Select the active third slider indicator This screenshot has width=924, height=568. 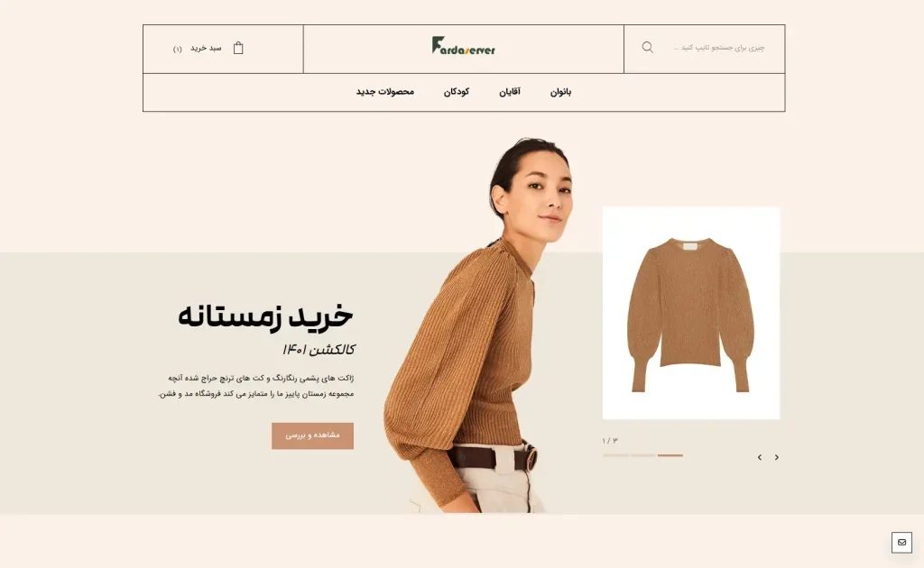[670, 455]
